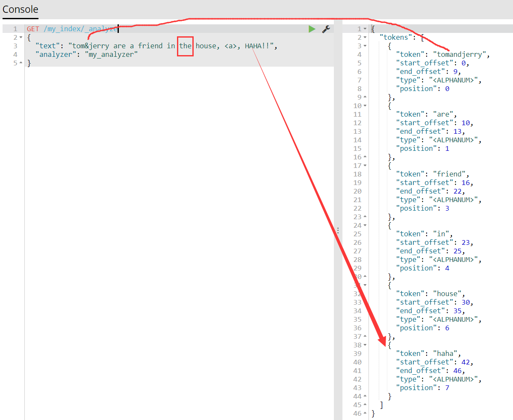
Task: Toggle fold arrow at response line 16
Action: point(365,157)
